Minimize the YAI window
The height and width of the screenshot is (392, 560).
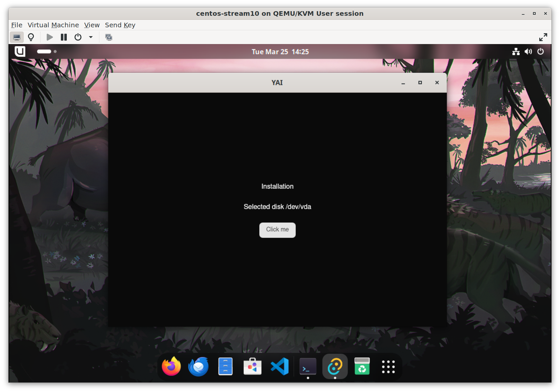coord(403,83)
